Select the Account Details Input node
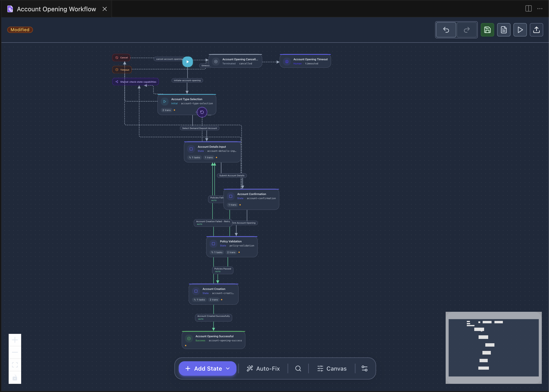The height and width of the screenshot is (392, 549). (x=212, y=152)
